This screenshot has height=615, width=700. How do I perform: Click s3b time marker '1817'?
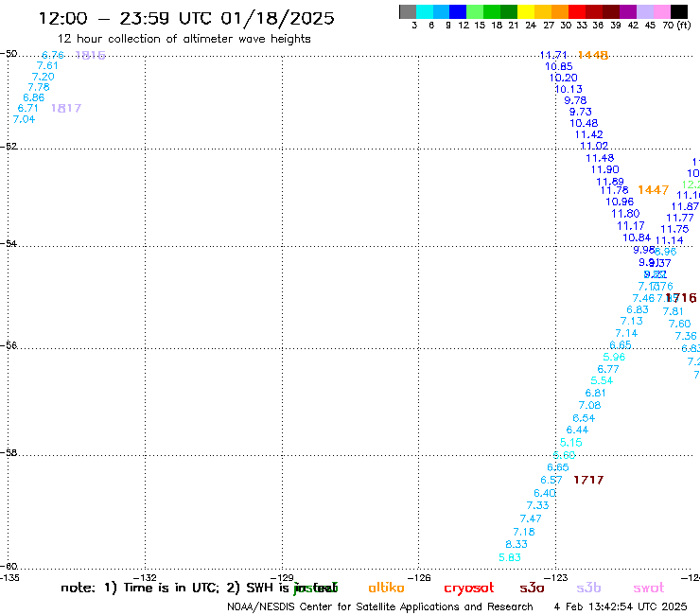click(x=66, y=108)
